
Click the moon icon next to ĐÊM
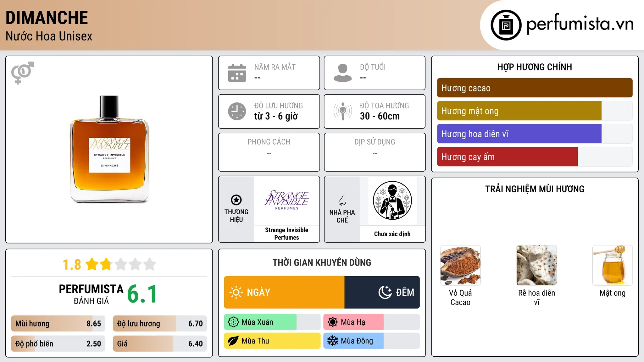385,292
